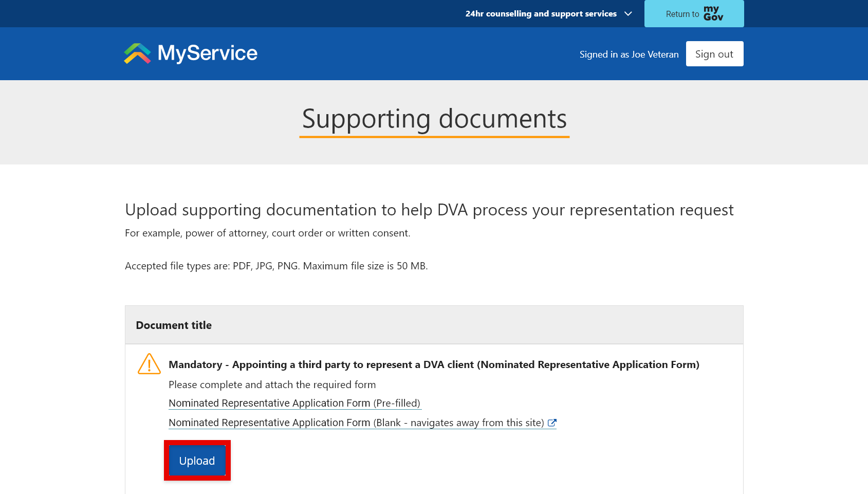
Task: Expand the 24hr counselling and support services dropdown
Action: [627, 14]
